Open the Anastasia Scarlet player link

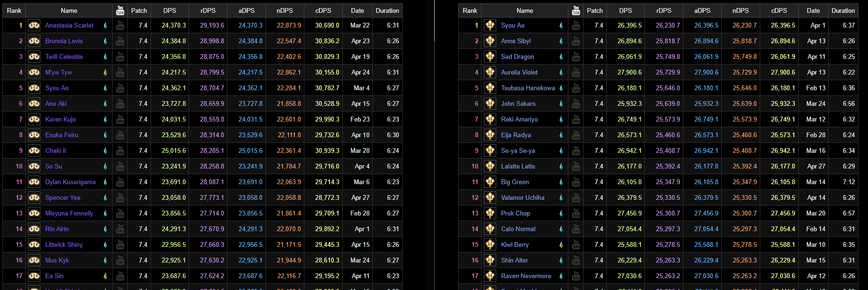click(69, 25)
